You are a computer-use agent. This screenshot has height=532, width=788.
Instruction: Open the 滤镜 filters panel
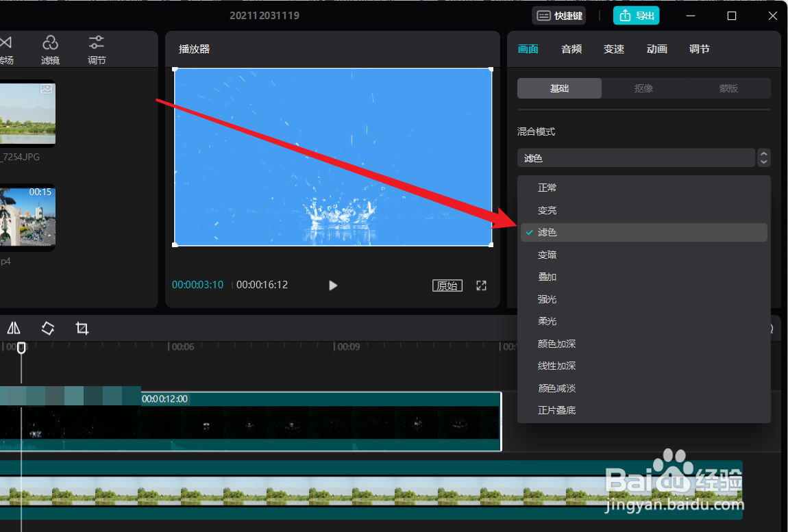click(50, 50)
